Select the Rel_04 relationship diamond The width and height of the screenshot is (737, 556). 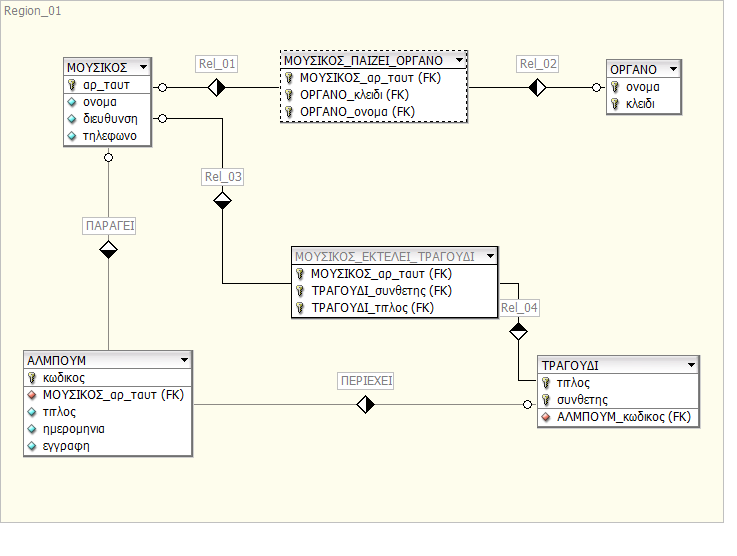tap(518, 331)
